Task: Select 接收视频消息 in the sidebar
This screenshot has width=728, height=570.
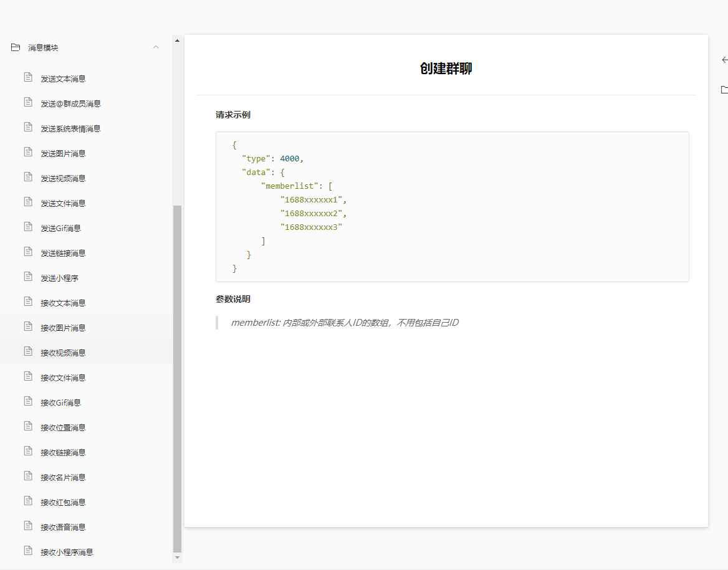Action: coord(63,353)
